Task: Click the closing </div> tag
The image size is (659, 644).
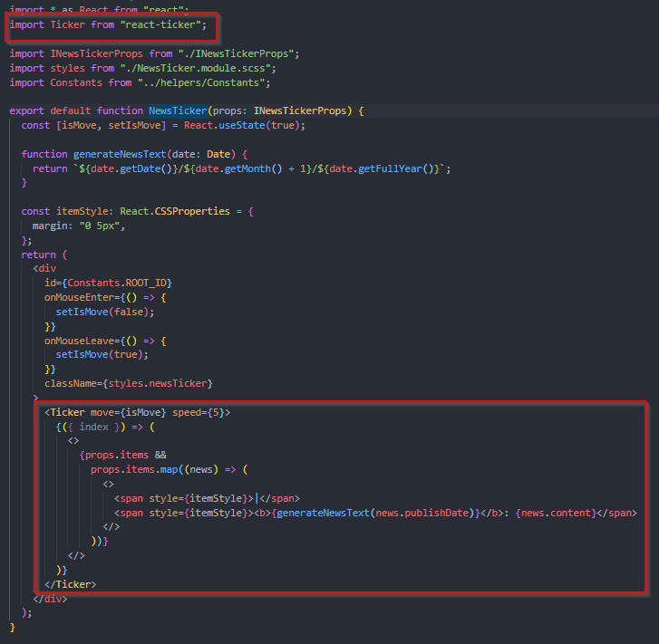Action: (x=50, y=599)
